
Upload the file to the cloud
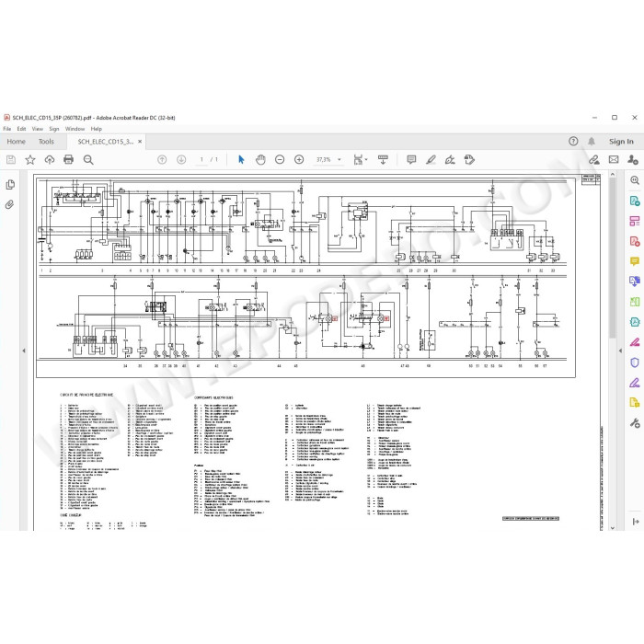(50, 160)
